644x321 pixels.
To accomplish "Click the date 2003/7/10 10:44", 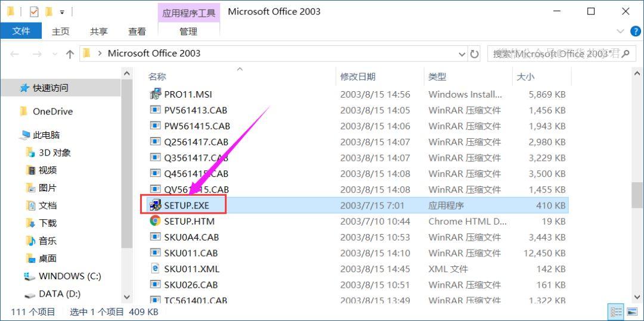I will point(375,222).
